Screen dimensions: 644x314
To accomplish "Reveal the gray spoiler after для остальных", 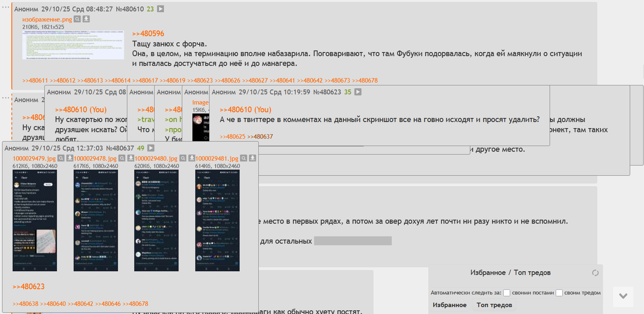I will [x=353, y=241].
